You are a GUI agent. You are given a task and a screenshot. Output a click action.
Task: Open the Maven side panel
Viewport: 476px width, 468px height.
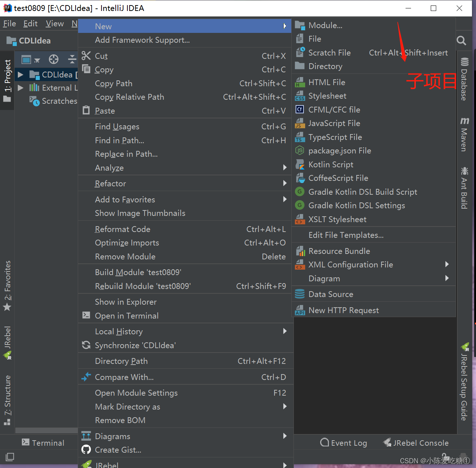click(464, 134)
